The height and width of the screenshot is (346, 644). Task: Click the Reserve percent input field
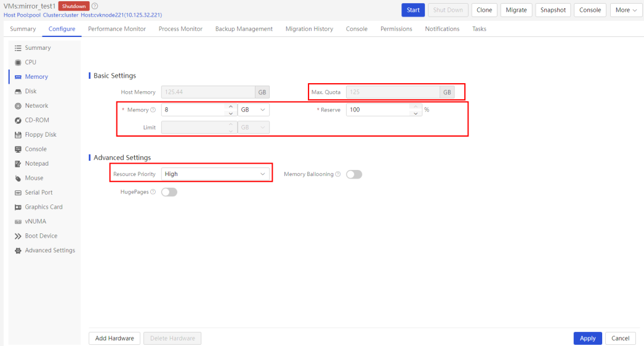379,110
